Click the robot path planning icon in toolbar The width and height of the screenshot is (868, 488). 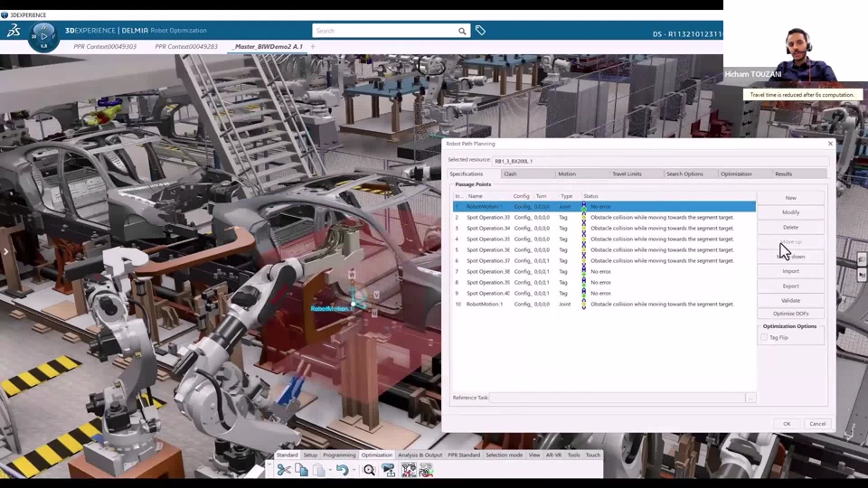[x=409, y=470]
